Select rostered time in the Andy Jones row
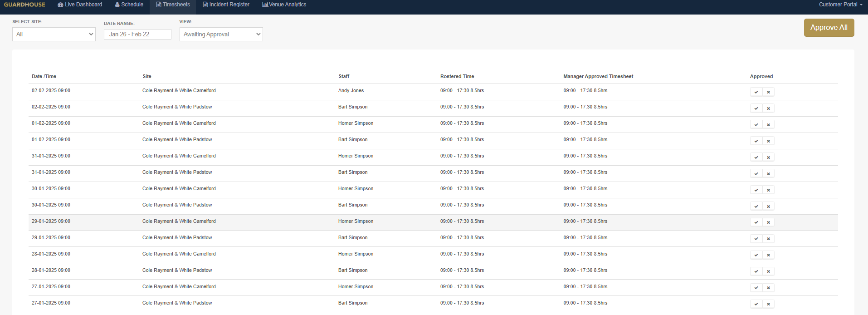This screenshot has height=315, width=868. [462, 90]
